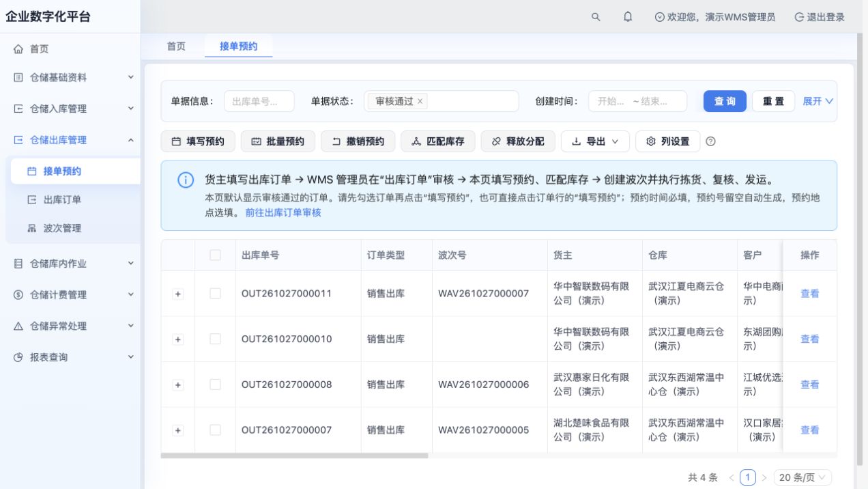Click the 撤销预约 toolbar button
Image resolution: width=868 pixels, height=489 pixels.
pos(358,141)
